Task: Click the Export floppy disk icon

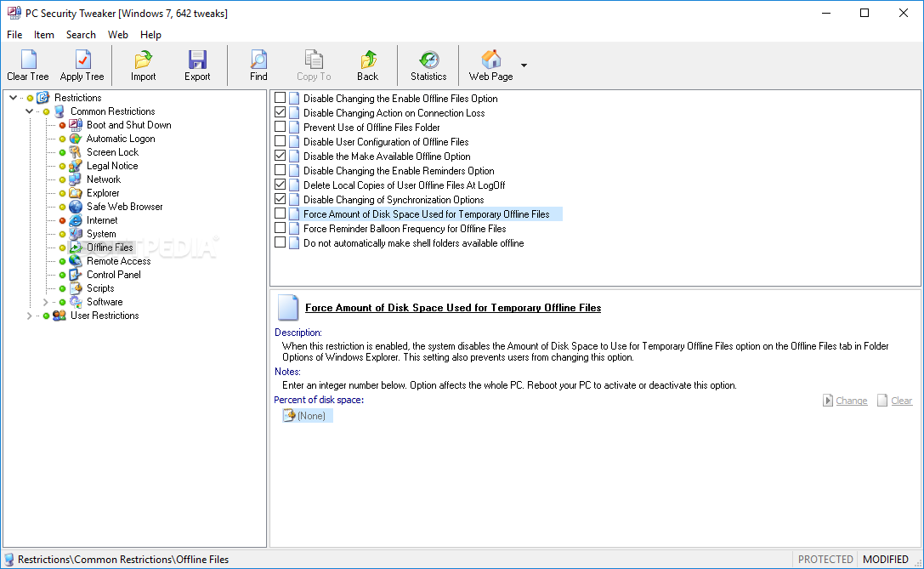Action: [x=197, y=60]
